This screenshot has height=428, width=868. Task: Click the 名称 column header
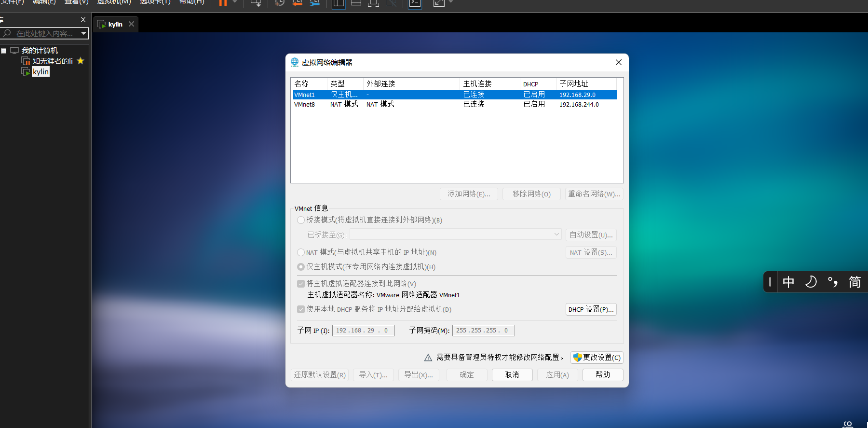[310, 83]
